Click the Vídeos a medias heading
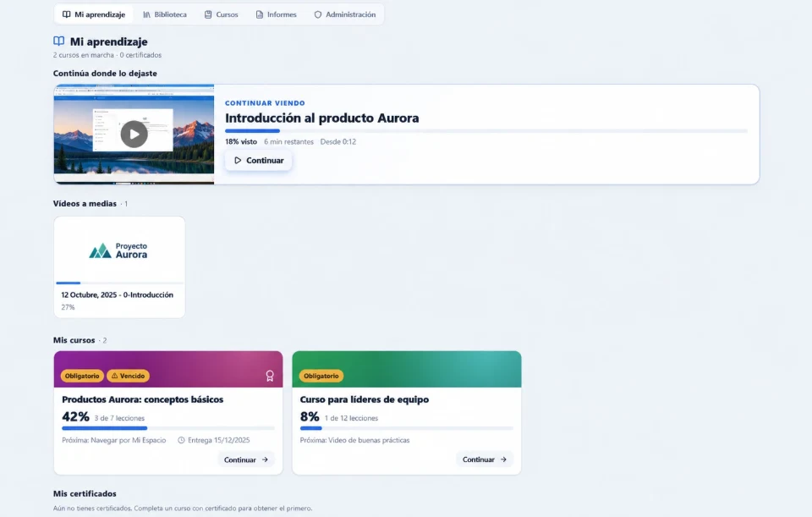This screenshot has width=812, height=517. pyautogui.click(x=85, y=204)
